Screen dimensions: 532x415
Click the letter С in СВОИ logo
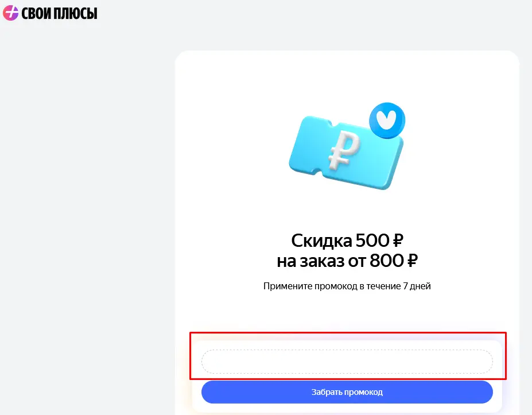click(25, 14)
